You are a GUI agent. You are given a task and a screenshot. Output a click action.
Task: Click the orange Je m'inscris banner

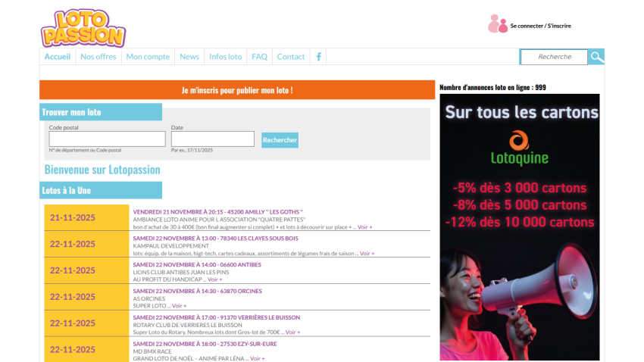(237, 90)
